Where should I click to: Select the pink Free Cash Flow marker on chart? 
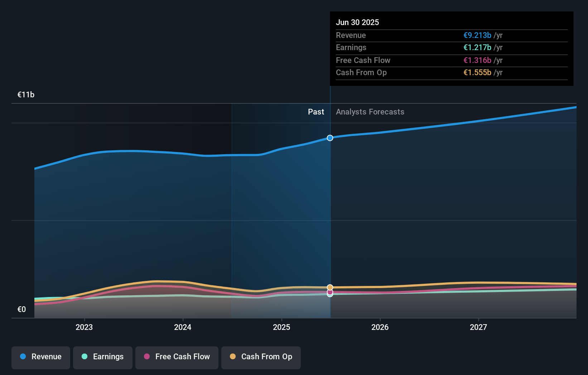(x=330, y=293)
